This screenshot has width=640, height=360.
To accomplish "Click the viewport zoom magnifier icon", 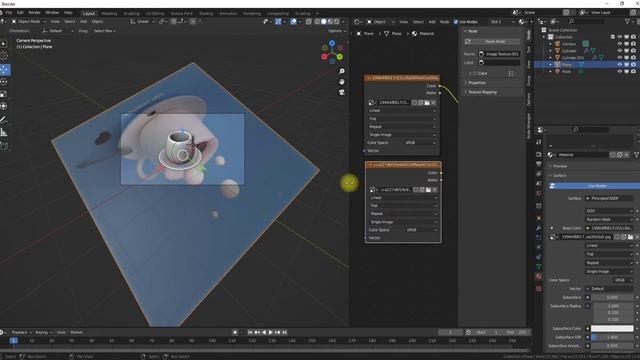I will 342,71.
